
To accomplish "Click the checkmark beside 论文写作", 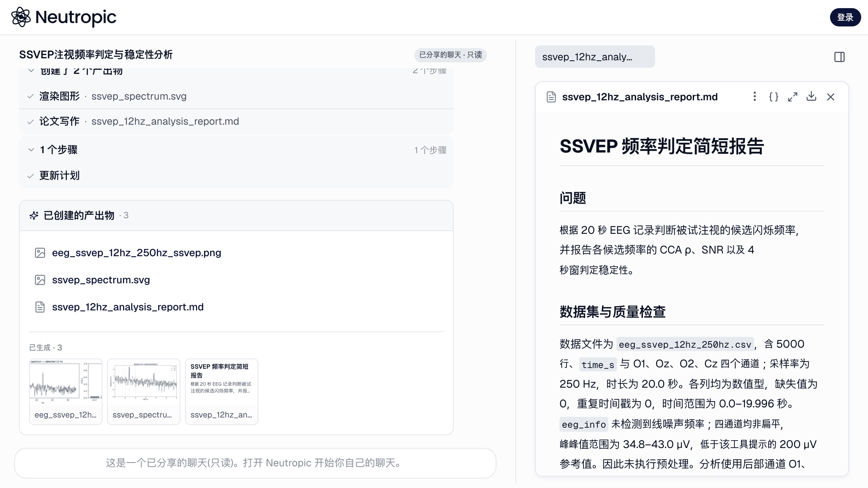I will (31, 122).
